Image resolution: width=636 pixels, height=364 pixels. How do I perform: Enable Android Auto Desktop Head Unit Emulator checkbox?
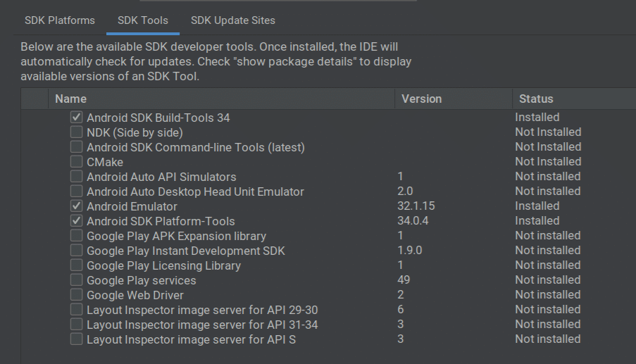[x=76, y=191]
